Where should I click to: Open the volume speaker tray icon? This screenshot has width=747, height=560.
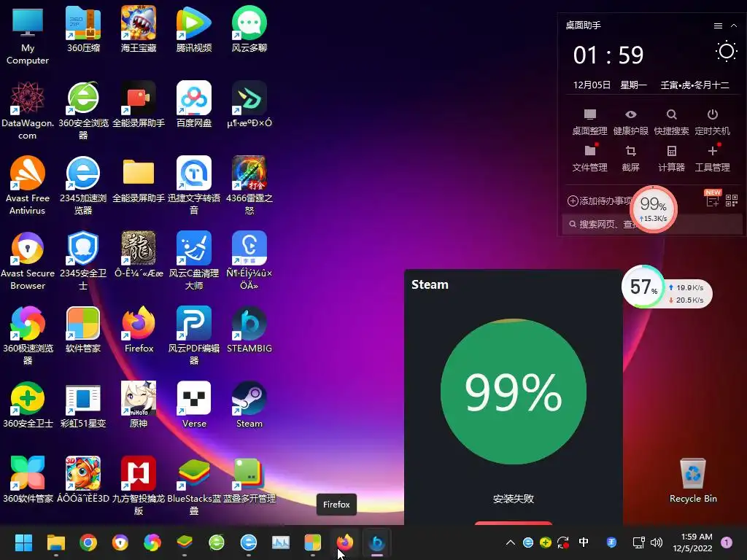coord(657,542)
